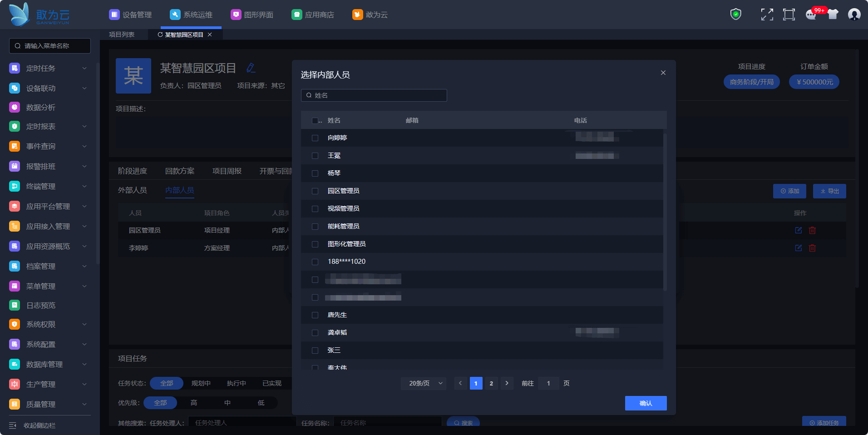Open the user profile avatar
Screen dimensions: 868x435
(854, 15)
